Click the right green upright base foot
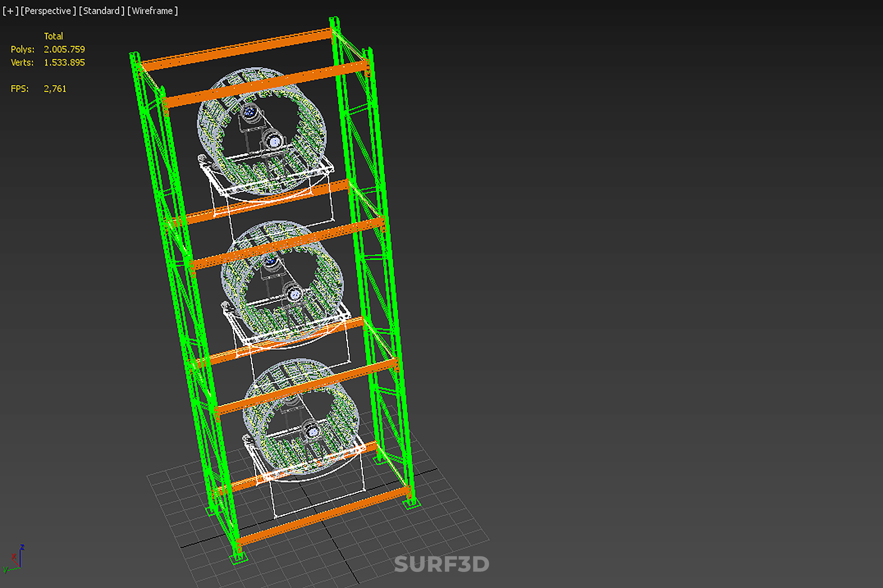This screenshot has height=588, width=883. point(411,504)
